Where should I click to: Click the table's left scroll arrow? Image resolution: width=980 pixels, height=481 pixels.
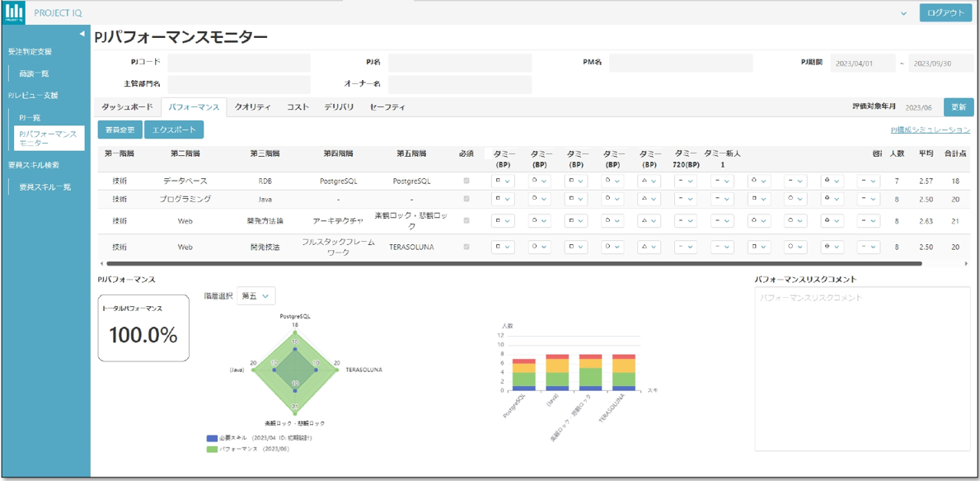101,263
